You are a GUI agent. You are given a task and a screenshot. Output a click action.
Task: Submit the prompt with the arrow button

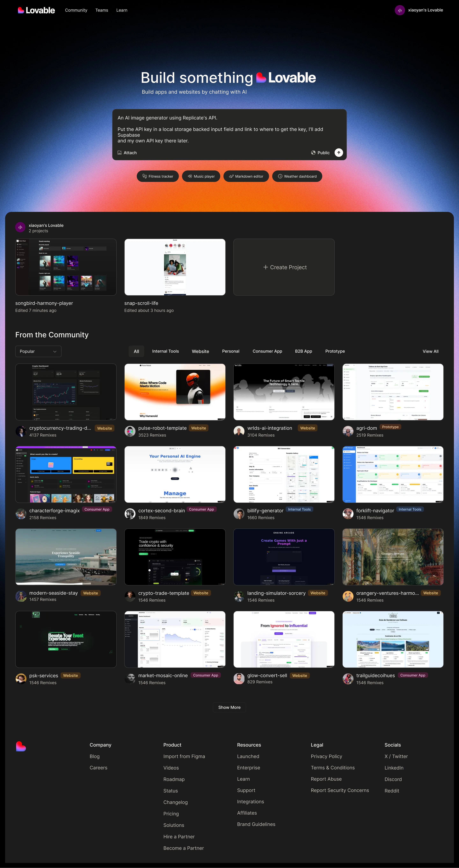tap(339, 153)
